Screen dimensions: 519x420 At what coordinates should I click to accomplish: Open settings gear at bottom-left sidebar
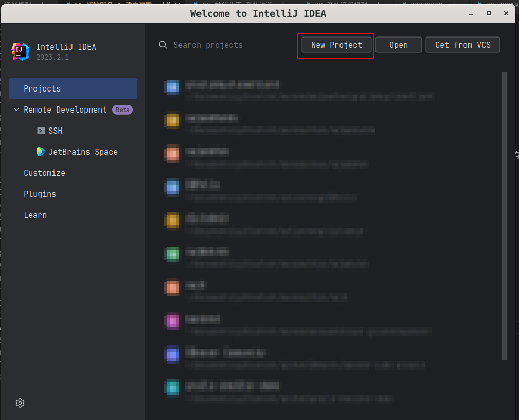pyautogui.click(x=20, y=403)
